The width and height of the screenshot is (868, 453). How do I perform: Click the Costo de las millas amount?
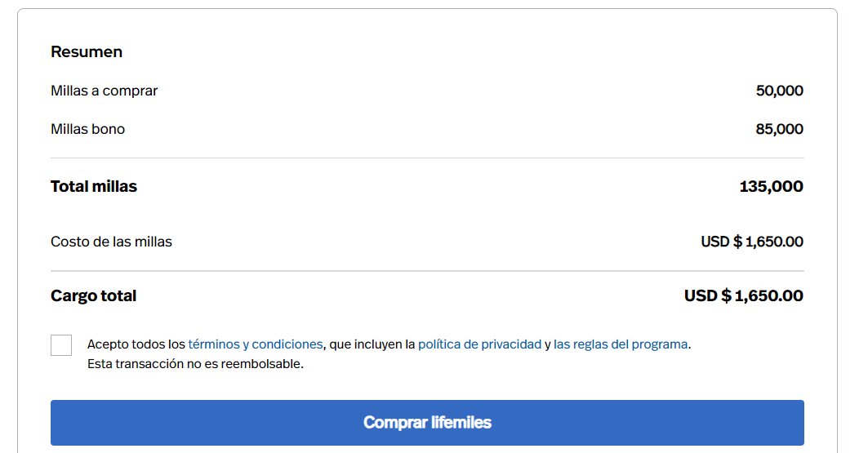click(752, 242)
